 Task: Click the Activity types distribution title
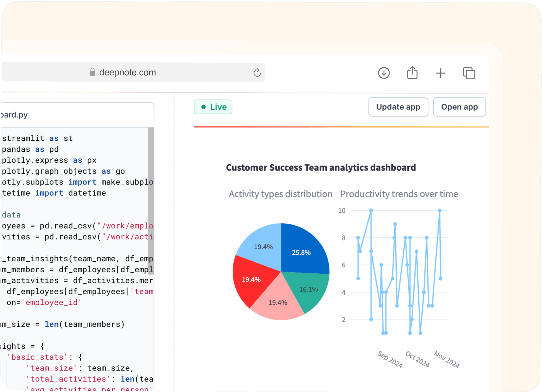click(280, 194)
